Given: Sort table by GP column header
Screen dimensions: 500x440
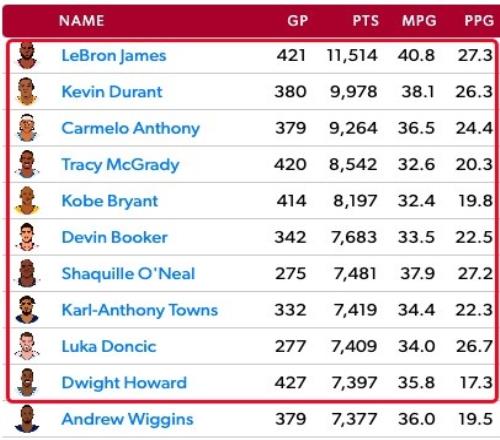Looking at the screenshot, I should (298, 21).
